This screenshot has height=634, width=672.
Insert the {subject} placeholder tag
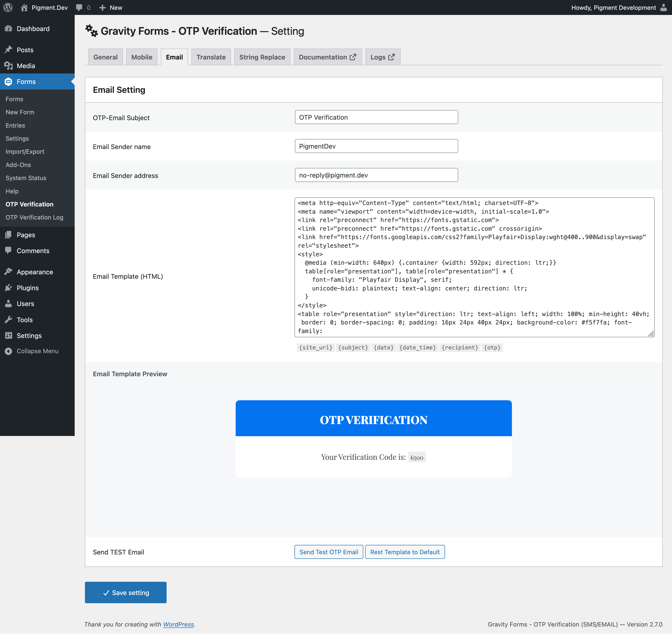click(x=353, y=347)
